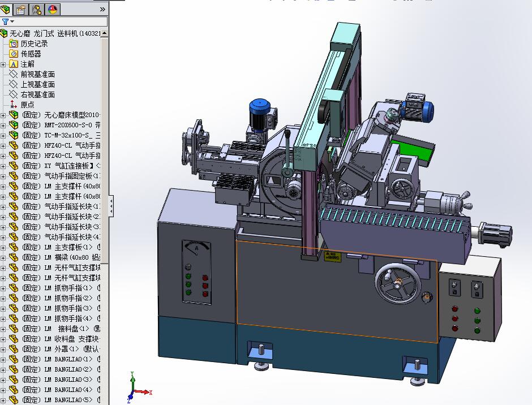Select the LM 抓物手指<4> item
The image size is (532, 405).
pyautogui.click(x=61, y=318)
